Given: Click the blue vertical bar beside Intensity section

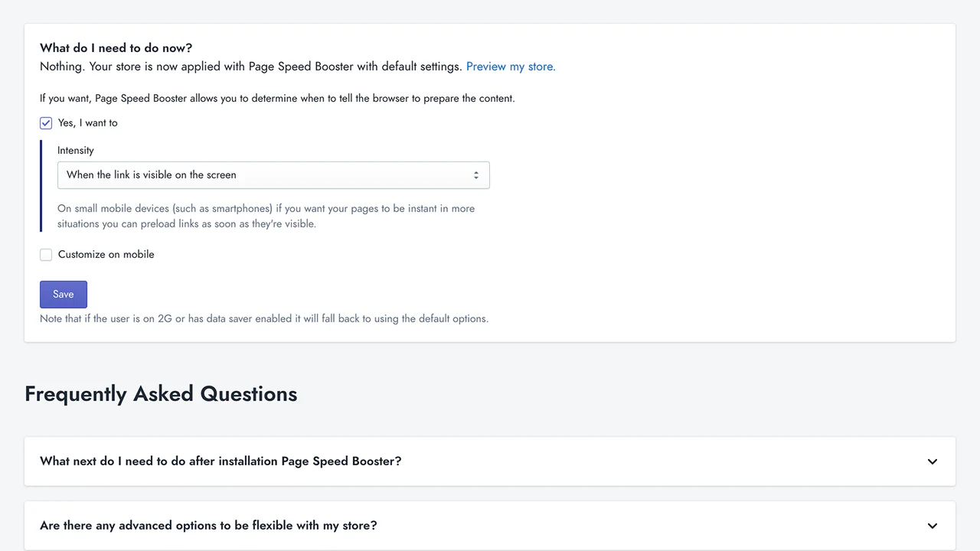Looking at the screenshot, I should click(41, 186).
